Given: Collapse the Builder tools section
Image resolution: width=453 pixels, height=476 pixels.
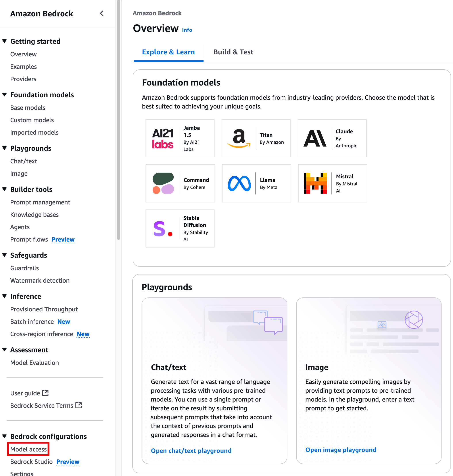Looking at the screenshot, I should 4,189.
